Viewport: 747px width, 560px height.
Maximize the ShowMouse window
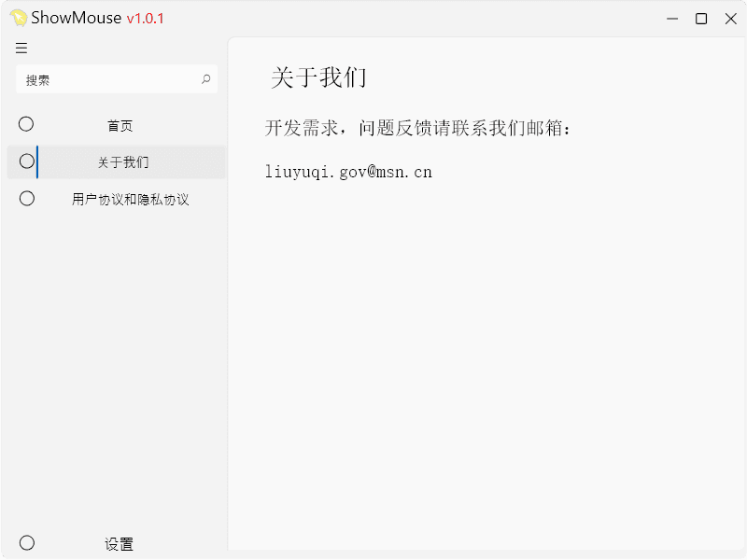(x=701, y=19)
